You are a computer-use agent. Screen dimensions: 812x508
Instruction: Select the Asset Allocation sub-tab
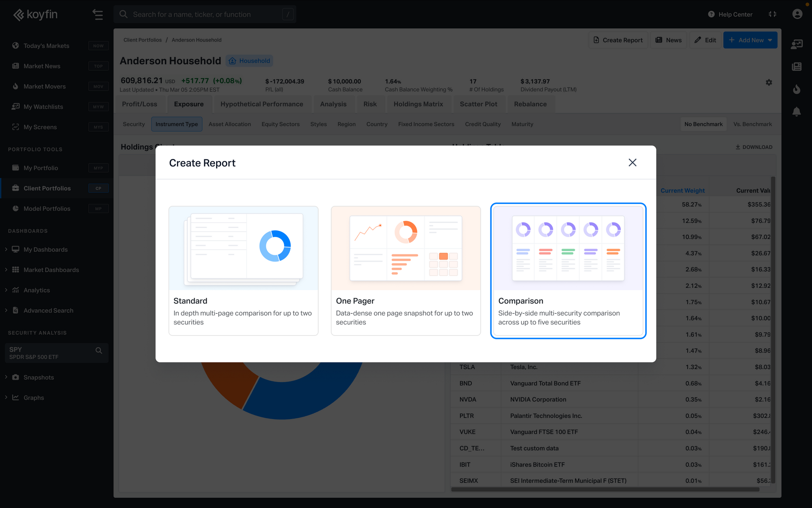[229, 124]
